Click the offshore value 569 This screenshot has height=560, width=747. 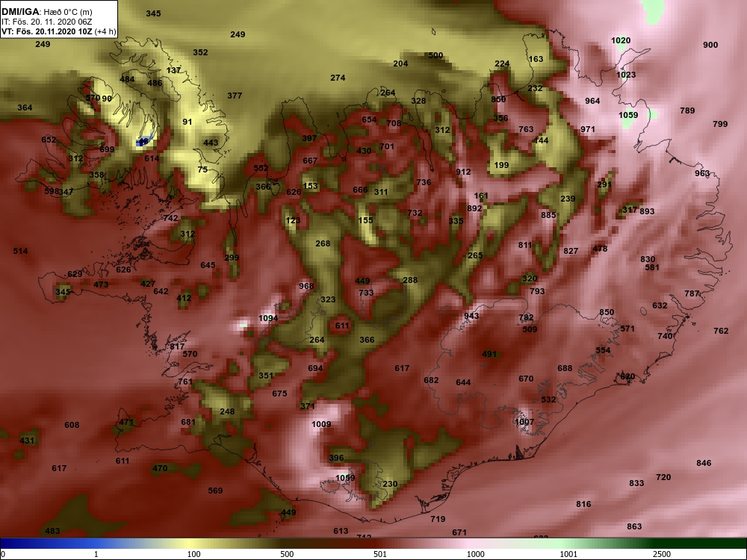click(215, 491)
